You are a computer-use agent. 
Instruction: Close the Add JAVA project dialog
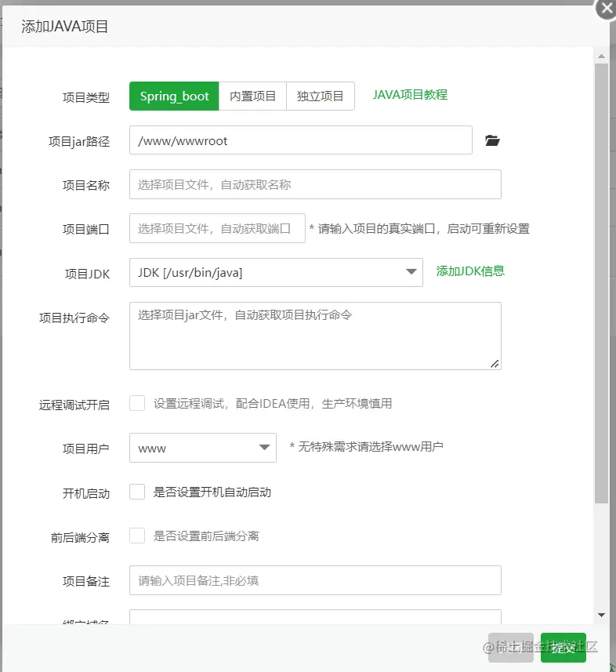point(606,9)
